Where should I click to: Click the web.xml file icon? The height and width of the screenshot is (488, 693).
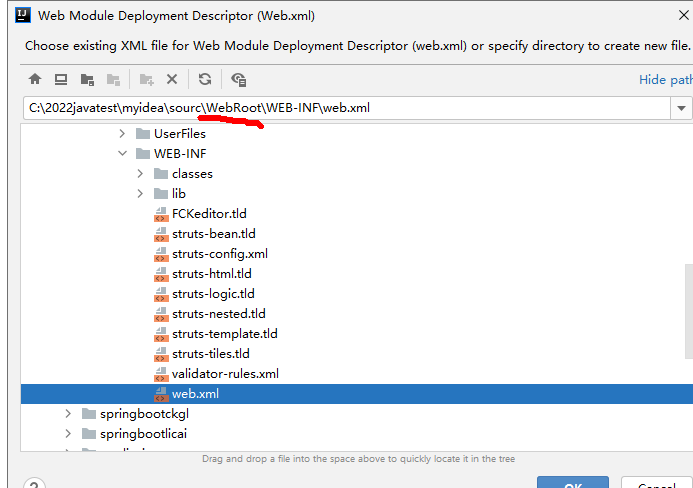[x=161, y=394]
